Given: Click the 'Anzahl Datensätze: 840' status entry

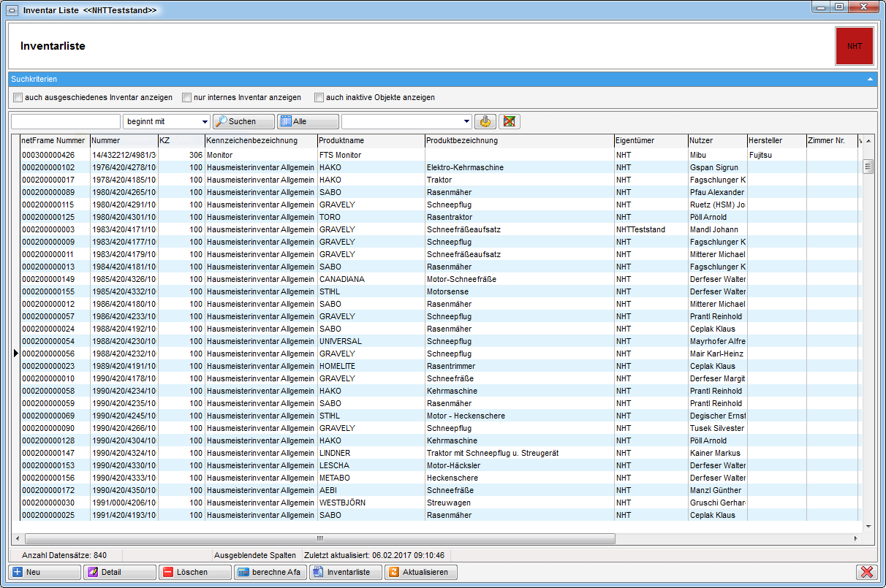Looking at the screenshot, I should (64, 556).
